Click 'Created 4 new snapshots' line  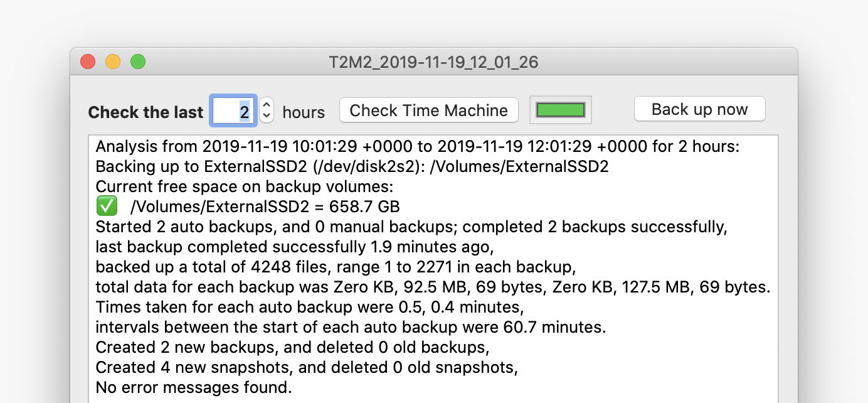306,367
